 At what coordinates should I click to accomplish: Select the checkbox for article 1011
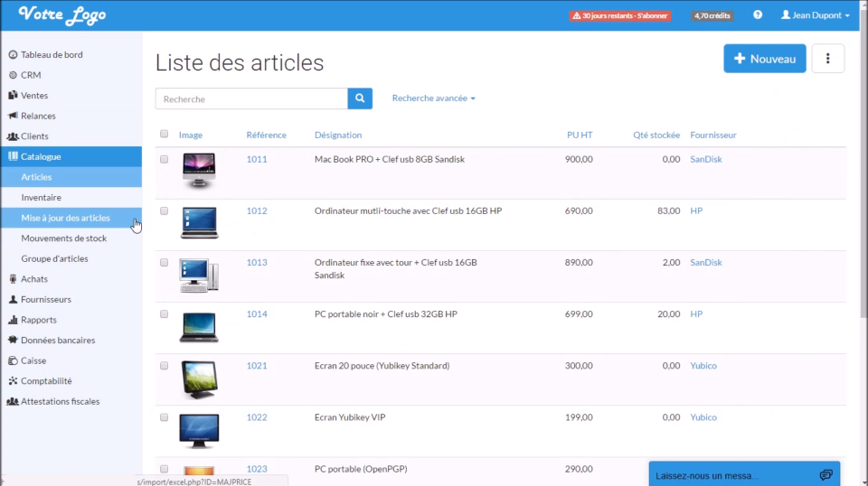[x=165, y=159]
